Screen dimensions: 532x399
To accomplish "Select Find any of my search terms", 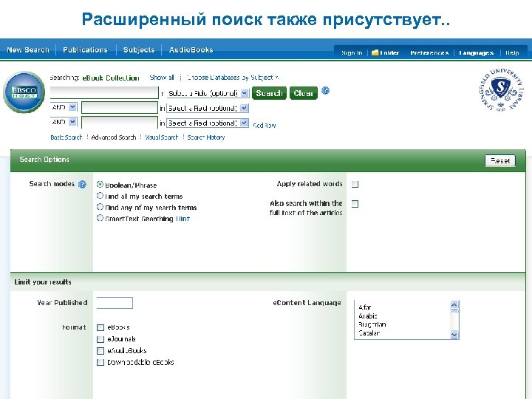I will (x=100, y=207).
